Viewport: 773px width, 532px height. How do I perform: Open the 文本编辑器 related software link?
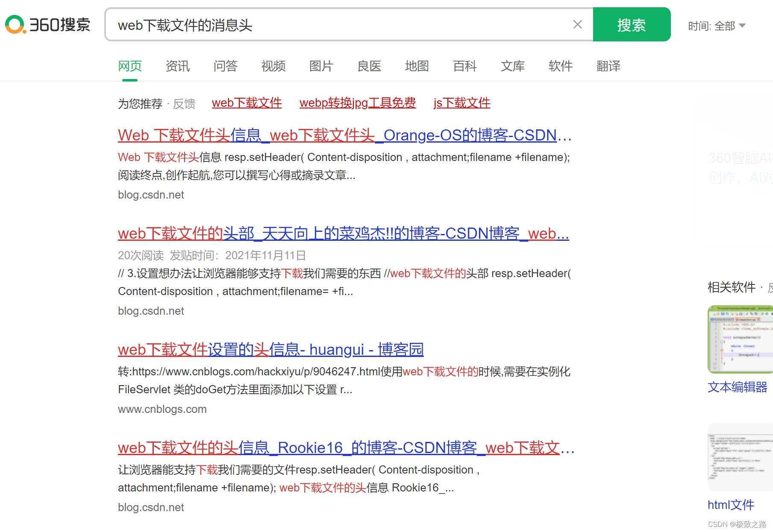738,387
